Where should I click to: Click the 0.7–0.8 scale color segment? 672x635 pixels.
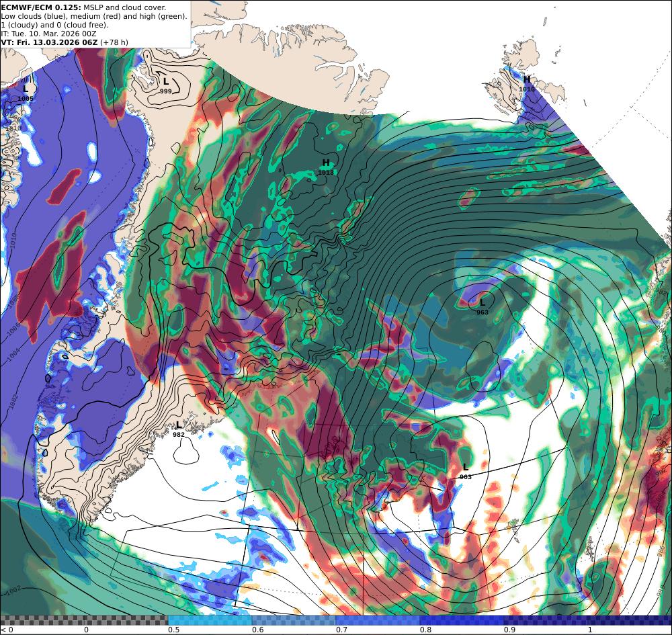[x=378, y=620]
